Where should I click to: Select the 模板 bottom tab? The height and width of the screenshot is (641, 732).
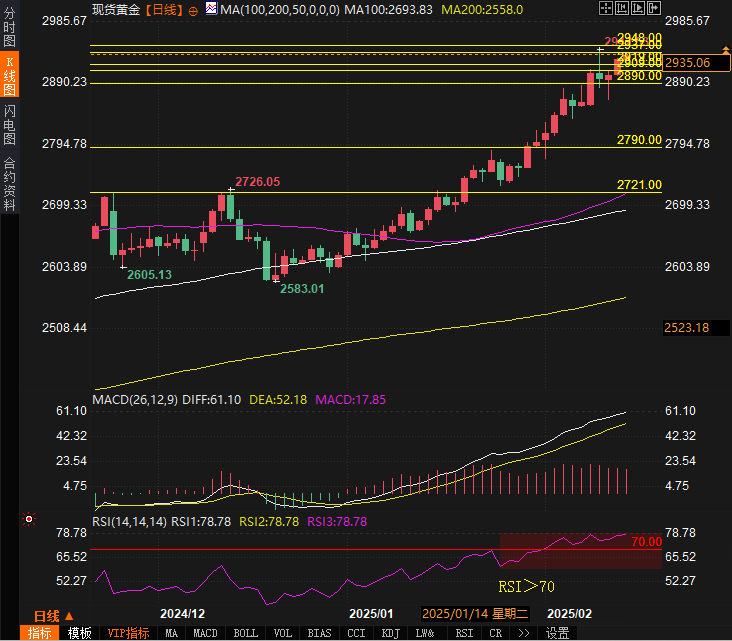click(80, 633)
